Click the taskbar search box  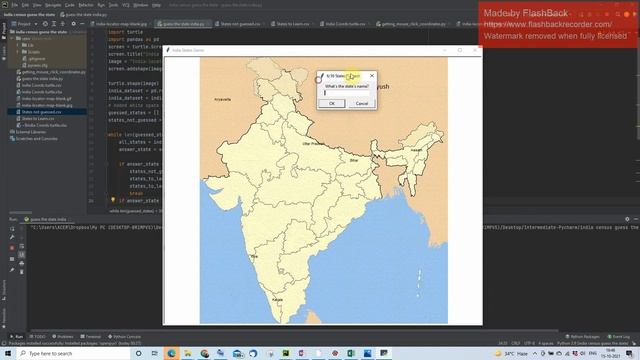coord(73,353)
